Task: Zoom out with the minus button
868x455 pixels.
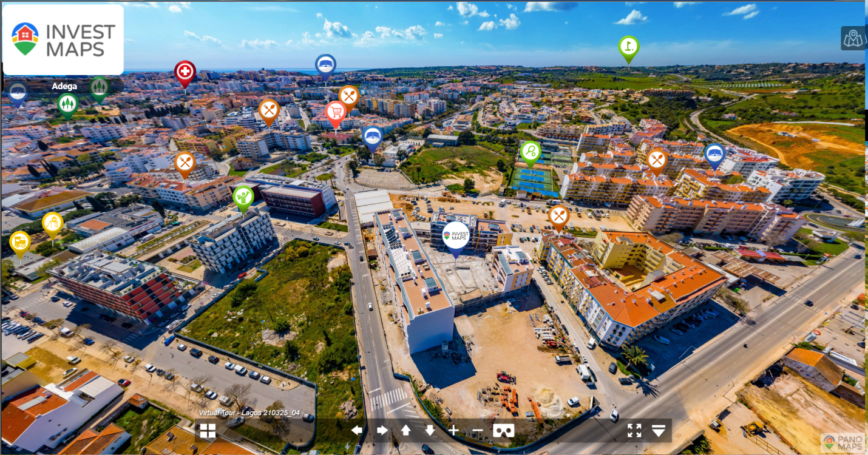Action: pos(478,430)
